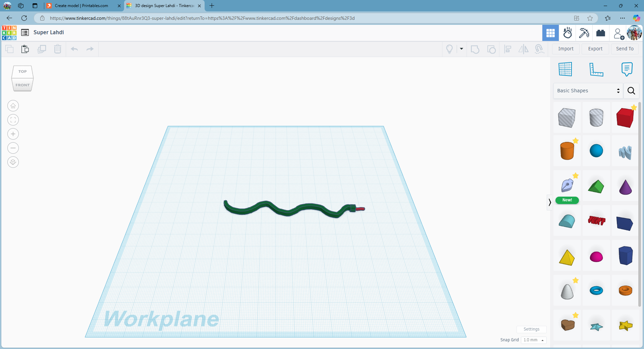This screenshot has height=349, width=644.
Task: Switch to Sim Lab mode
Action: click(568, 33)
